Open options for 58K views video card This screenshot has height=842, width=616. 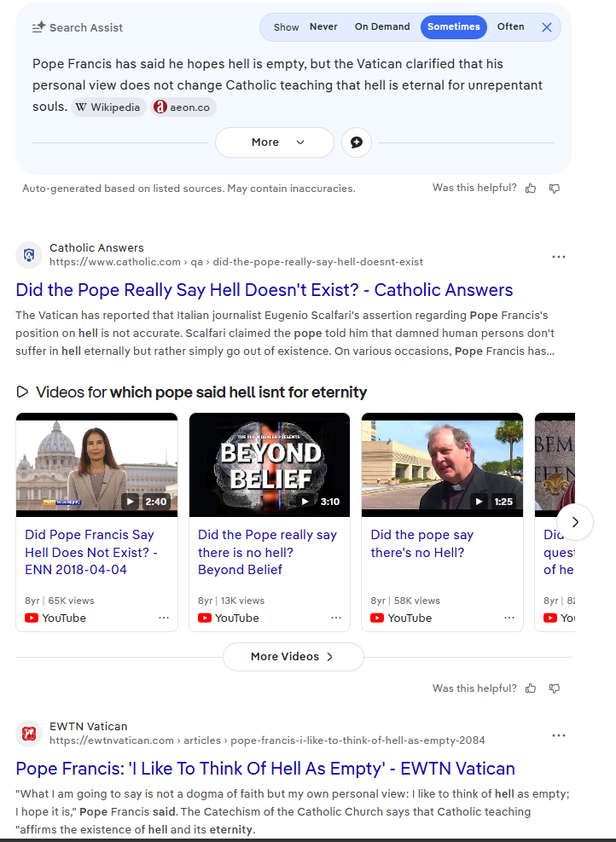pos(509,618)
